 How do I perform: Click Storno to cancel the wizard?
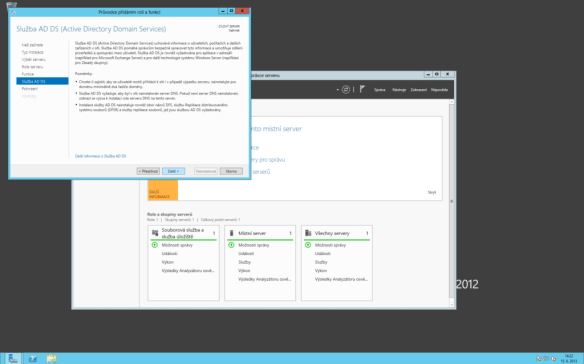click(x=231, y=171)
